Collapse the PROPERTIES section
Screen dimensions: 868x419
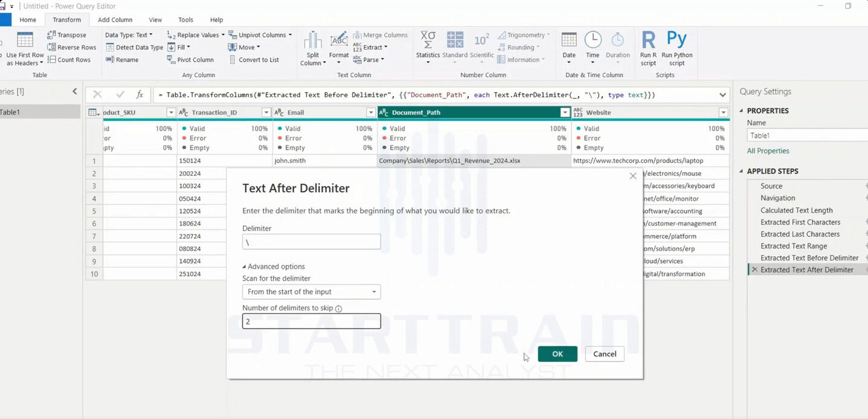(742, 111)
